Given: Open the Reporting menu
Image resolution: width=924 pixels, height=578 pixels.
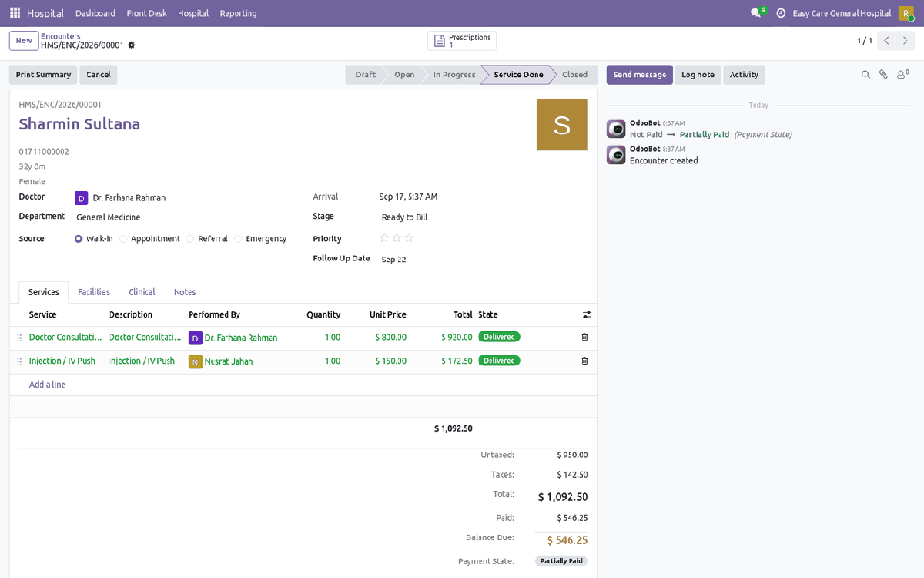Looking at the screenshot, I should click(238, 13).
